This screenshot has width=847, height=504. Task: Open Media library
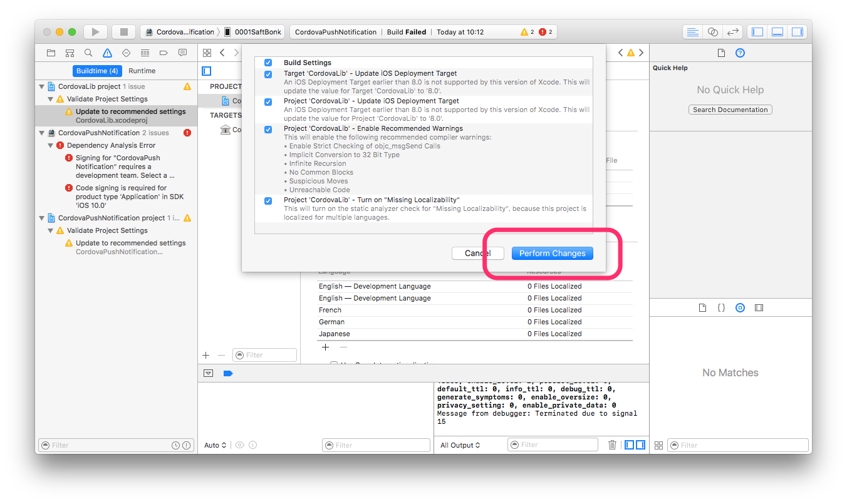coord(759,308)
